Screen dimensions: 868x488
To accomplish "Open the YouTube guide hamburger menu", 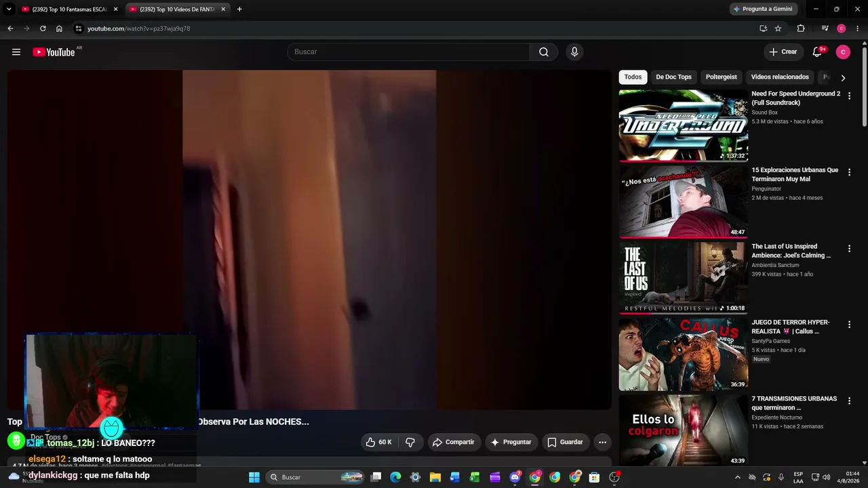I will pos(16,52).
